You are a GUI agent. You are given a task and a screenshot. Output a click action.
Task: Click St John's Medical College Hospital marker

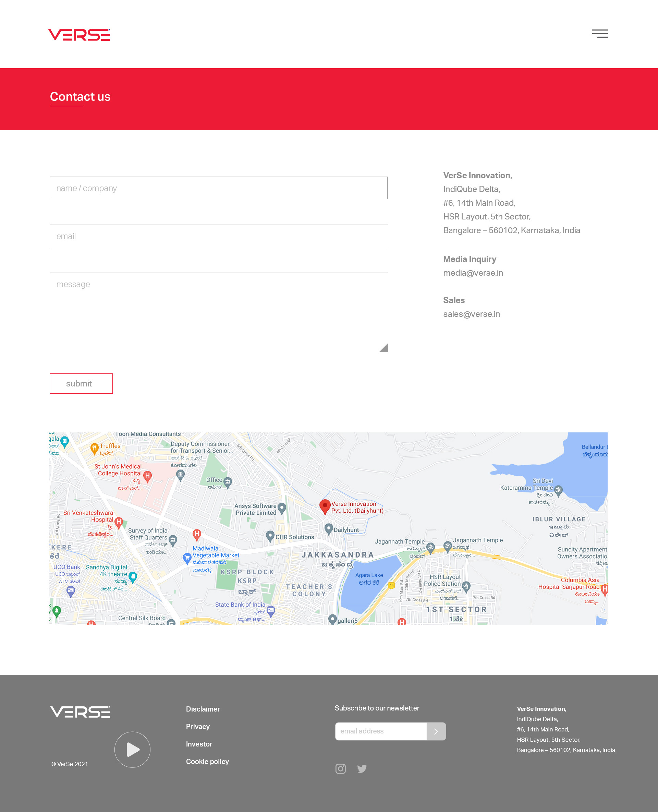pos(147,476)
